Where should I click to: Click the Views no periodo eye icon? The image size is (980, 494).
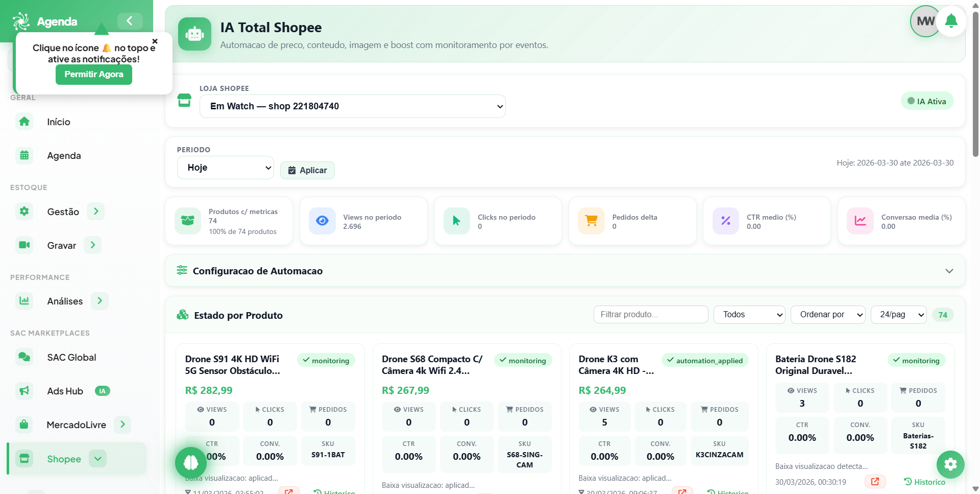click(x=322, y=221)
